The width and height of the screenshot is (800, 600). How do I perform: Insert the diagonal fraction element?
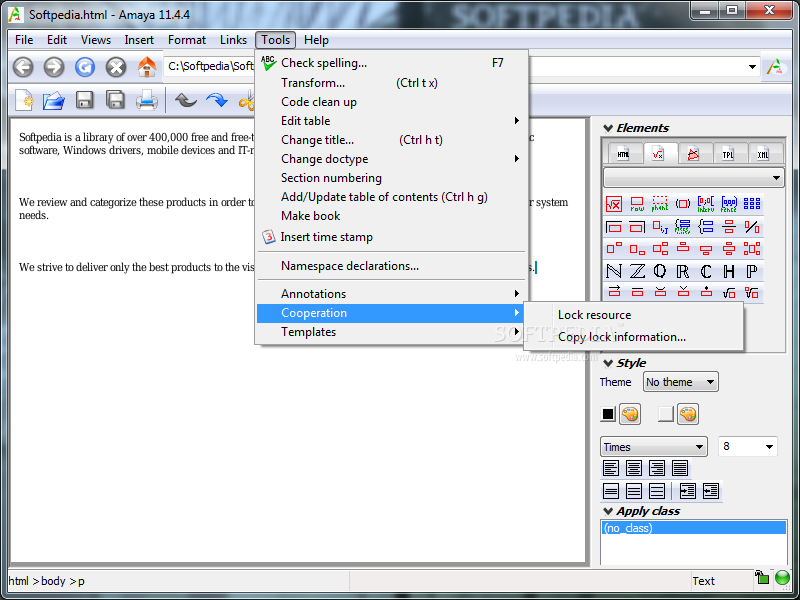click(752, 227)
